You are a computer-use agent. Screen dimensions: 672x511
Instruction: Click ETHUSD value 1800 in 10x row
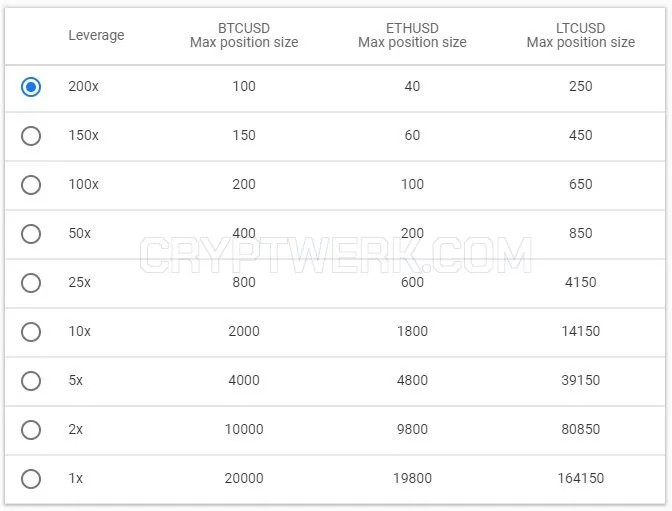pyautogui.click(x=412, y=331)
